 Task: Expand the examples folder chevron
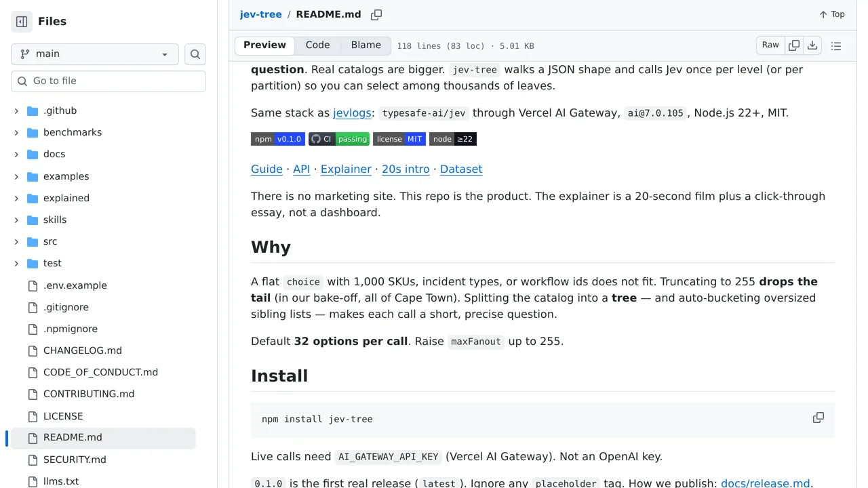coord(16,177)
